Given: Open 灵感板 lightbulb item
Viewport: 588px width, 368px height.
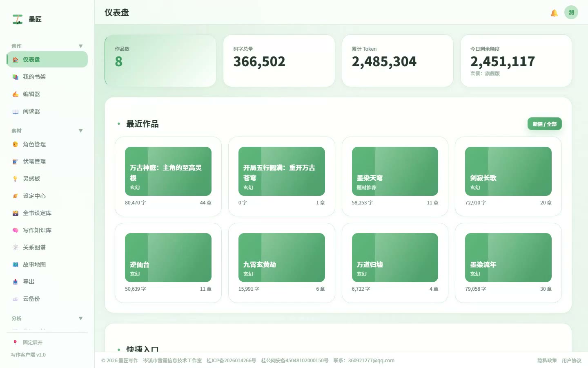Looking at the screenshot, I should click(x=47, y=179).
